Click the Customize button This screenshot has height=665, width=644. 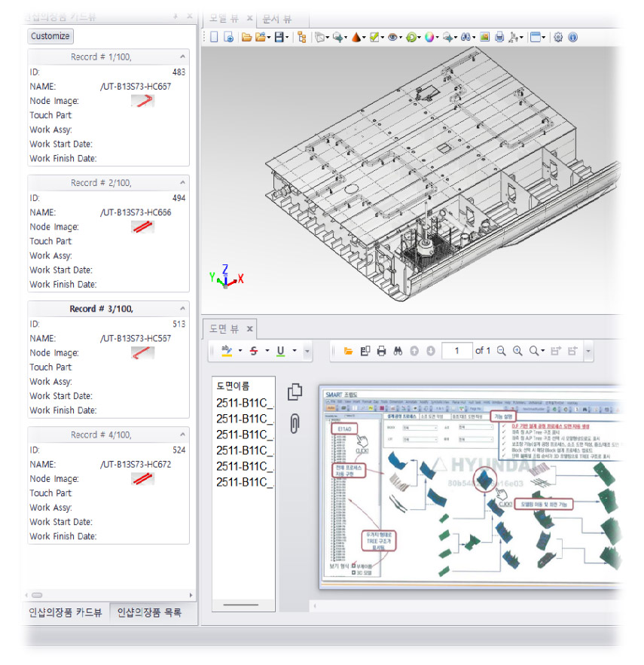pos(50,36)
